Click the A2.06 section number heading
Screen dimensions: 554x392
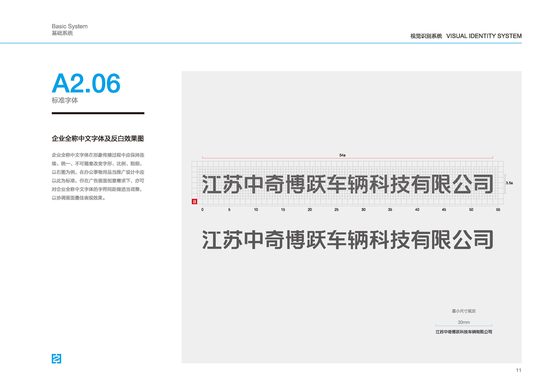pyautogui.click(x=86, y=84)
